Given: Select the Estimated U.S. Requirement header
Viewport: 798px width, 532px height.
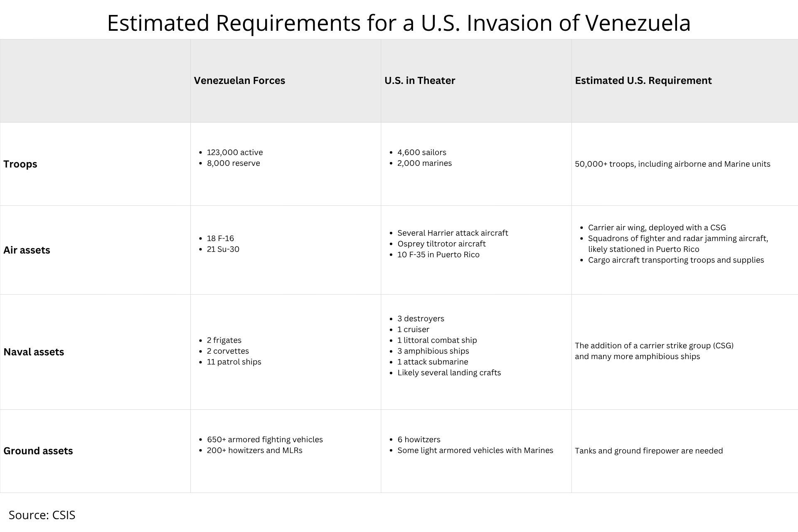Looking at the screenshot, I should [643, 81].
